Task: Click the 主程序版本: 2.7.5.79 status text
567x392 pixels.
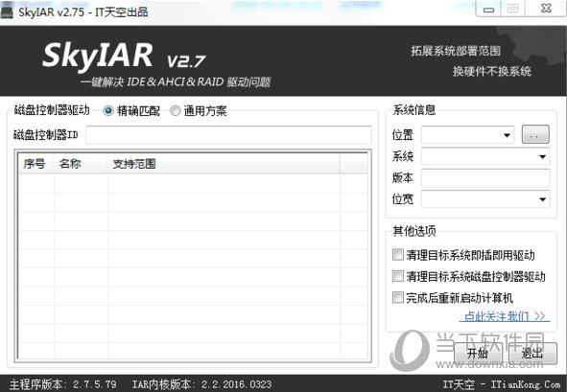Action: tap(63, 384)
